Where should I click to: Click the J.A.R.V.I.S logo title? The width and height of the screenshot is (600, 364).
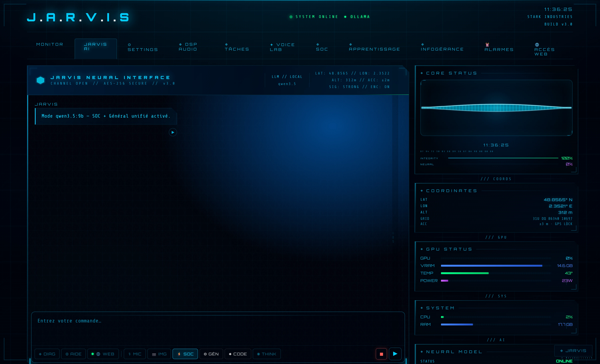click(78, 17)
